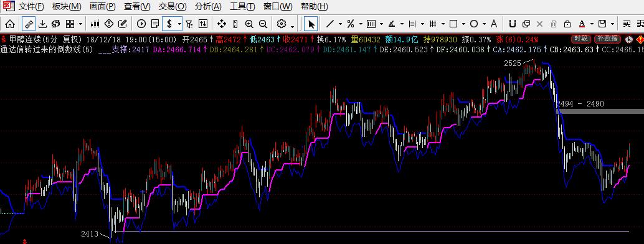Image resolution: width=644 pixels, height=244 pixels.
Task: Select the trend line drawing tool
Action: click(330, 24)
